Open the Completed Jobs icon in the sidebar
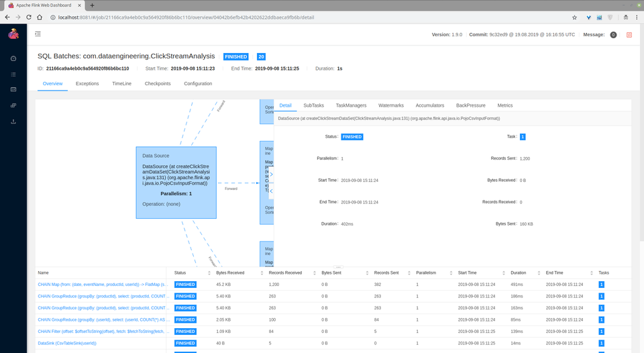Viewport: 644px width, 353px height. (x=13, y=89)
